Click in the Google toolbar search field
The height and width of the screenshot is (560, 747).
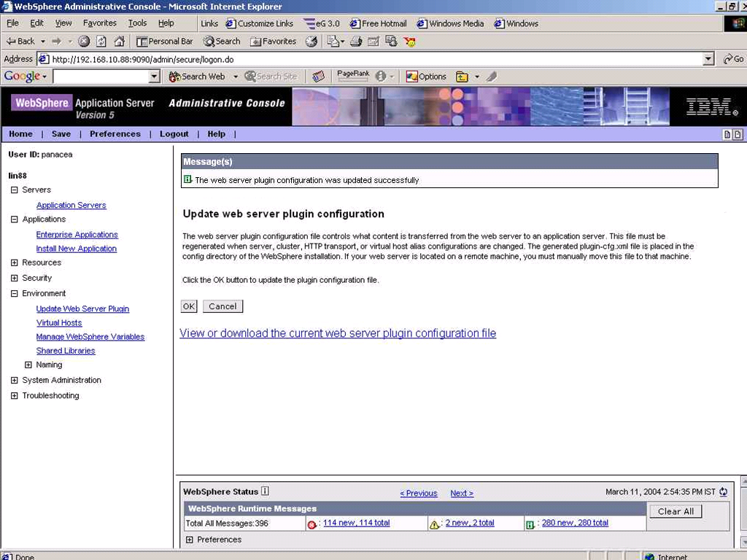[x=101, y=76]
